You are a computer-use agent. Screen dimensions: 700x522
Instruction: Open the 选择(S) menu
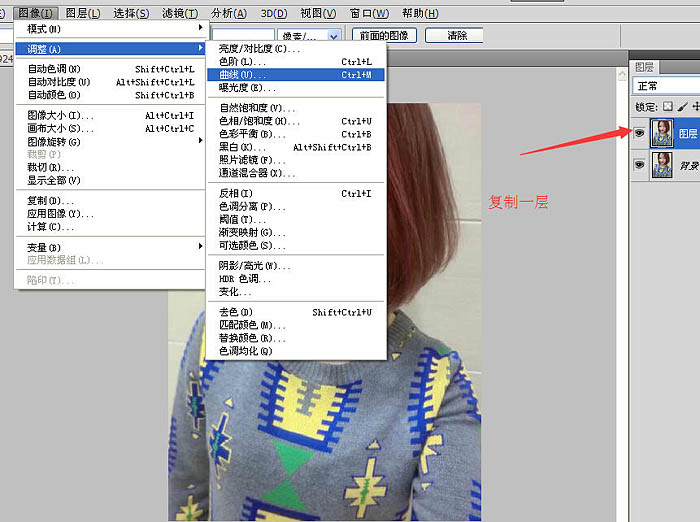pyautogui.click(x=131, y=13)
